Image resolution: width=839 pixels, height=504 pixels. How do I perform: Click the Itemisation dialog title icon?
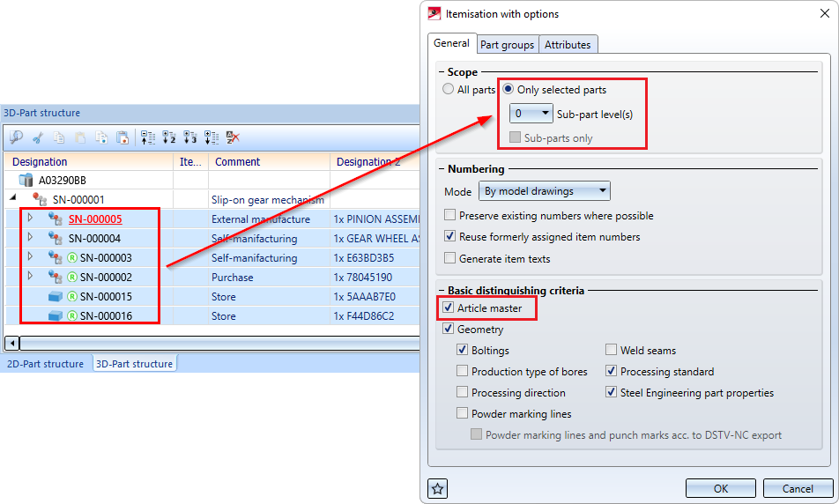(x=434, y=13)
